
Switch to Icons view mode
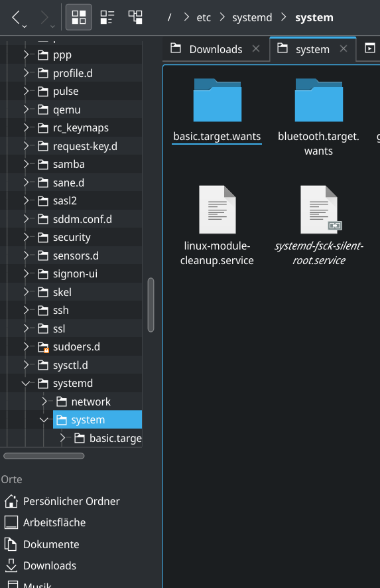coord(79,17)
